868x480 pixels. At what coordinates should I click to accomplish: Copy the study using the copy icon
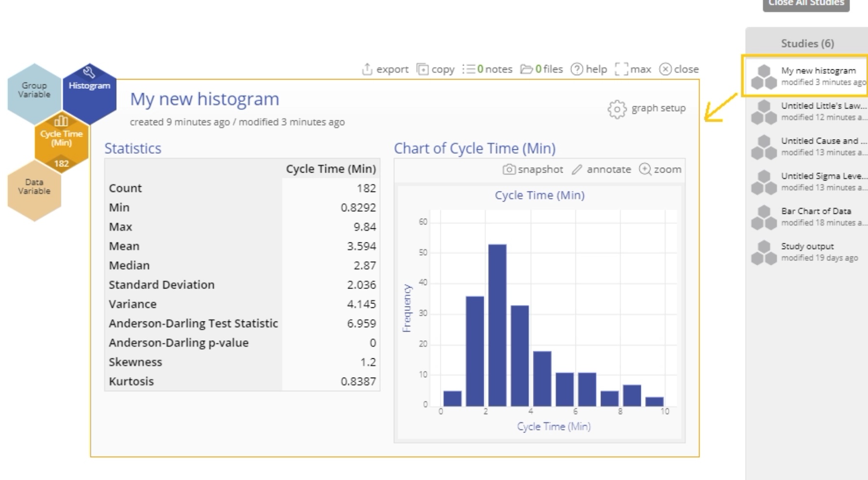pyautogui.click(x=423, y=69)
